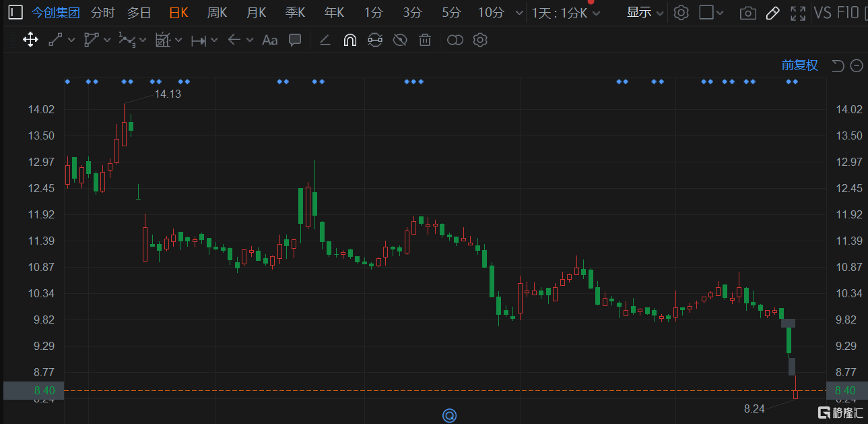This screenshot has height=424, width=868.
Task: Expand the chart layout chevron
Action: pos(720,13)
